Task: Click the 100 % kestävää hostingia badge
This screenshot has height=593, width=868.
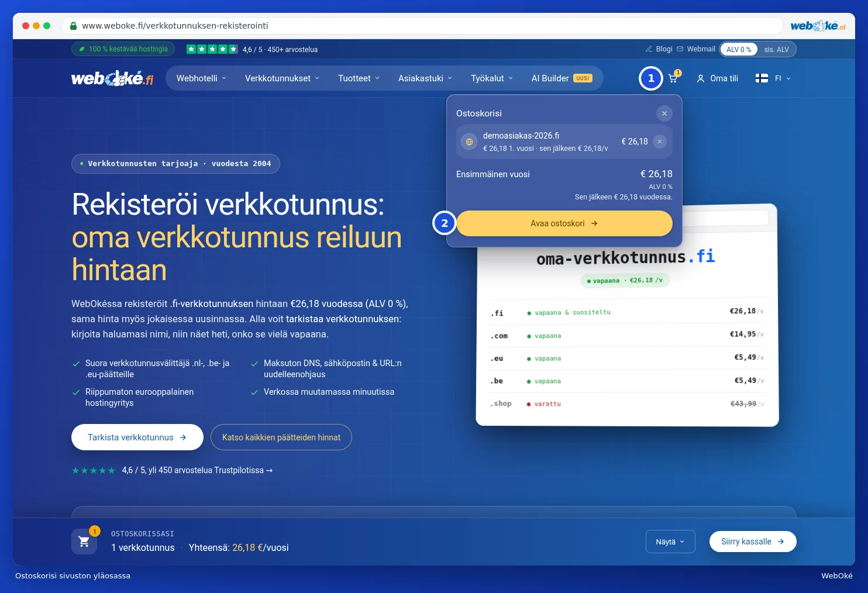Action: point(123,49)
